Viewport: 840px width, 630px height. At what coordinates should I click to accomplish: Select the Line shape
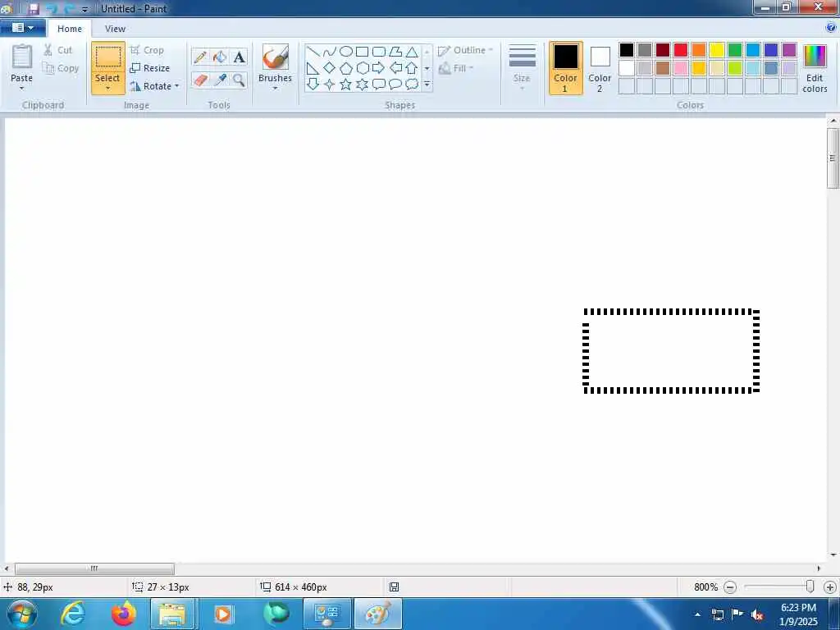click(x=313, y=52)
